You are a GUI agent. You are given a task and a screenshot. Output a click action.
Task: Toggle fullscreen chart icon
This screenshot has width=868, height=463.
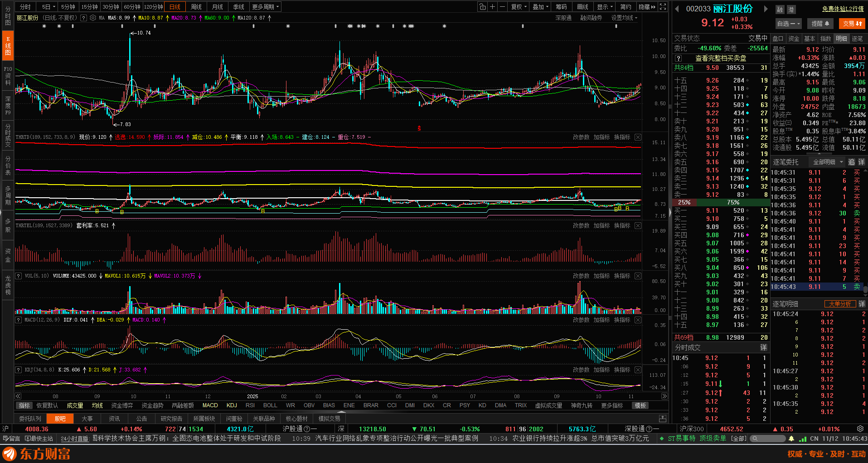[x=663, y=7]
